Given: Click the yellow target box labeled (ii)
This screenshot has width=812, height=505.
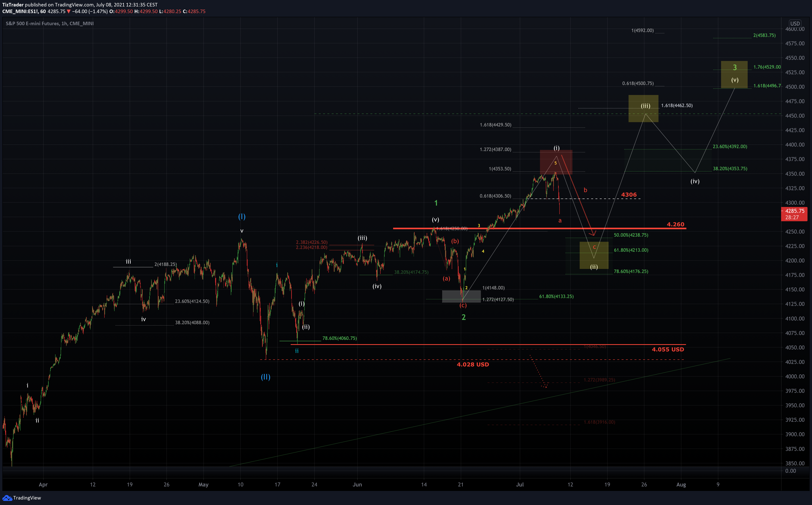Looking at the screenshot, I should [594, 255].
